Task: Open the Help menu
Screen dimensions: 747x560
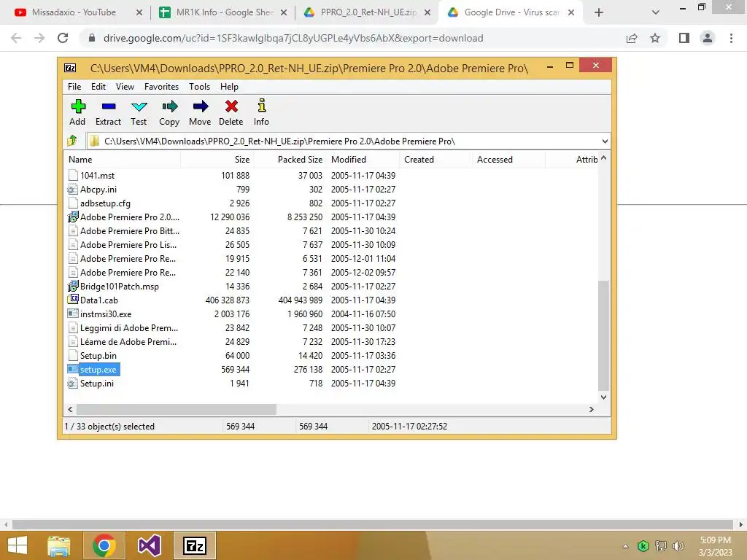Action: [x=229, y=87]
